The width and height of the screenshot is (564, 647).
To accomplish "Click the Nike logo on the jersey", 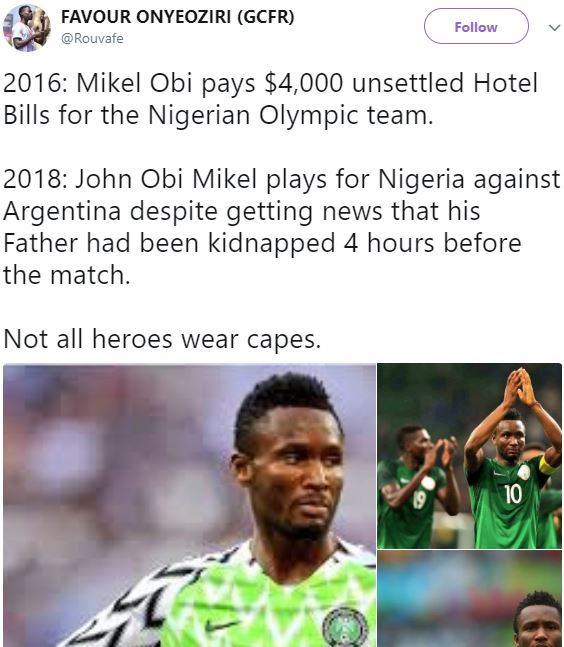I will coord(221,626).
